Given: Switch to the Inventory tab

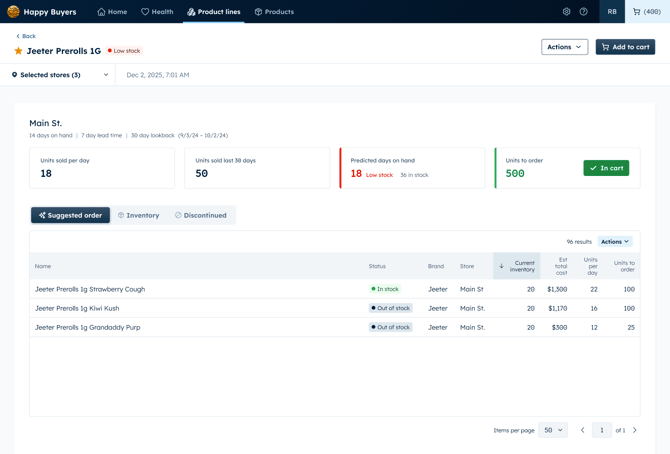Looking at the screenshot, I should pyautogui.click(x=139, y=215).
